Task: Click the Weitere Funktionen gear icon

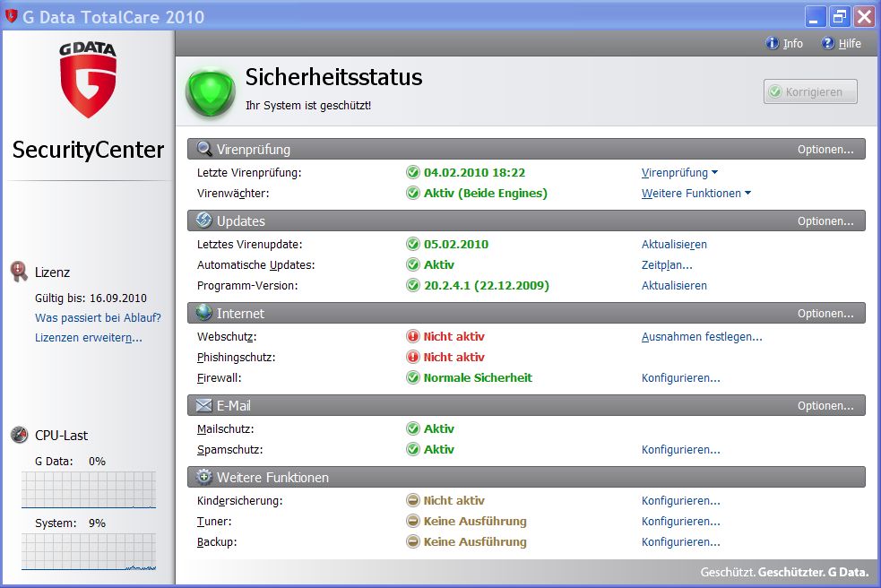Action: point(204,478)
